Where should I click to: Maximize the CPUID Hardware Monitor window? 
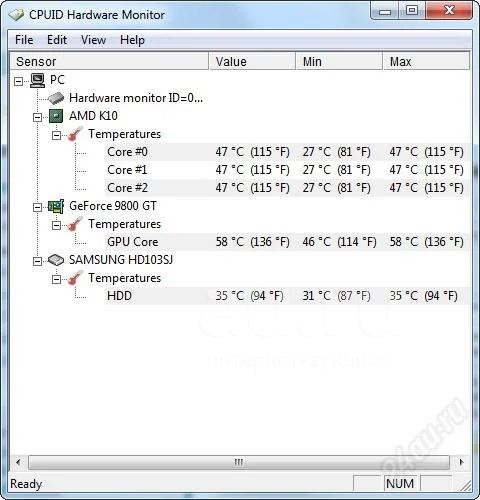click(x=412, y=11)
